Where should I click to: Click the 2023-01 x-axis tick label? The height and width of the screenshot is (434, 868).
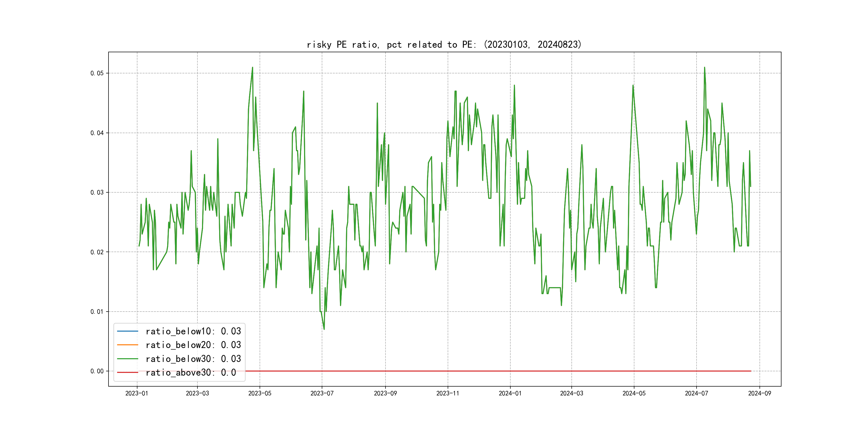(x=136, y=393)
